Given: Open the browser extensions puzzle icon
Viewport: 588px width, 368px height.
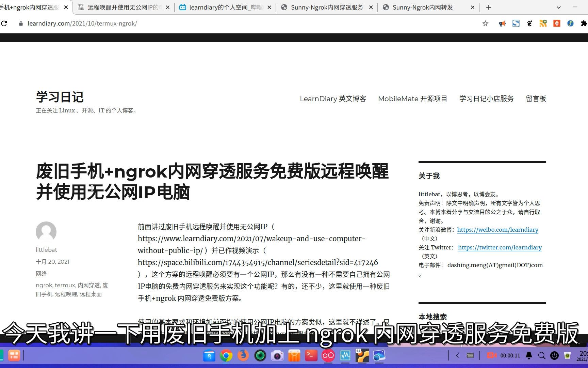Looking at the screenshot, I should pos(584,24).
